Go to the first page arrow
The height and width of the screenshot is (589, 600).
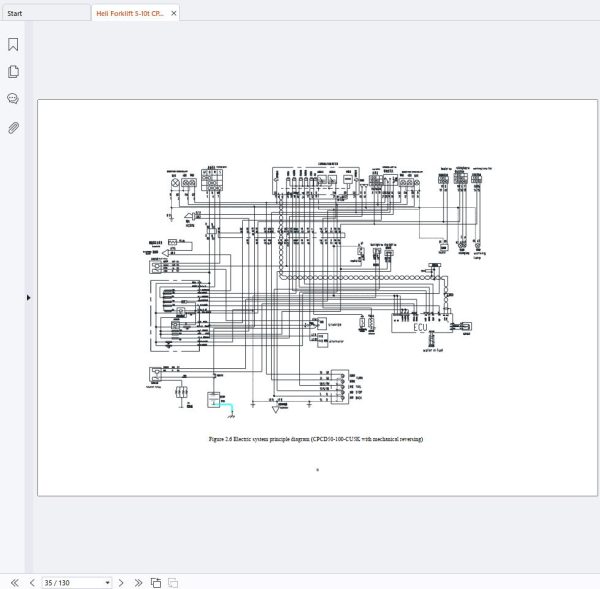tap(15, 582)
